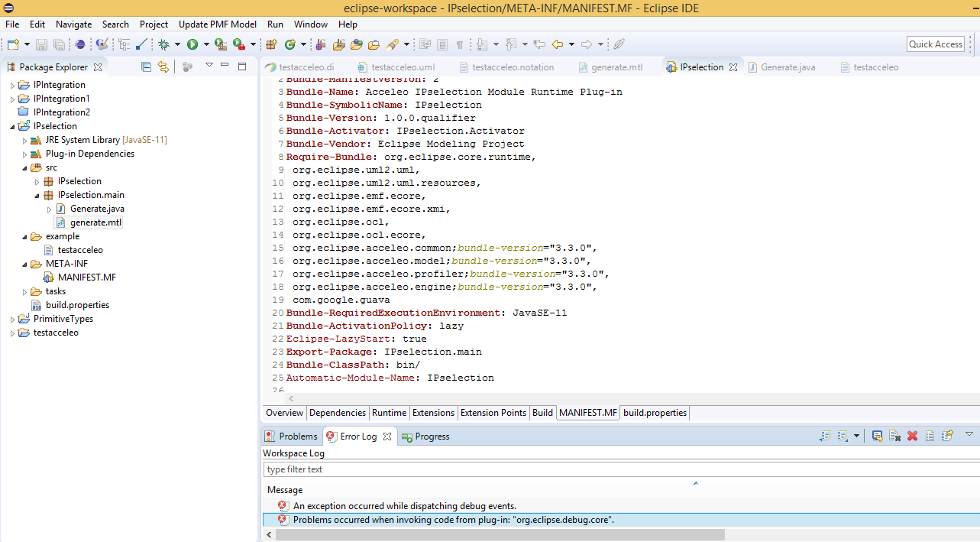Click the New Java Package icon
980x542 pixels.
click(x=271, y=44)
